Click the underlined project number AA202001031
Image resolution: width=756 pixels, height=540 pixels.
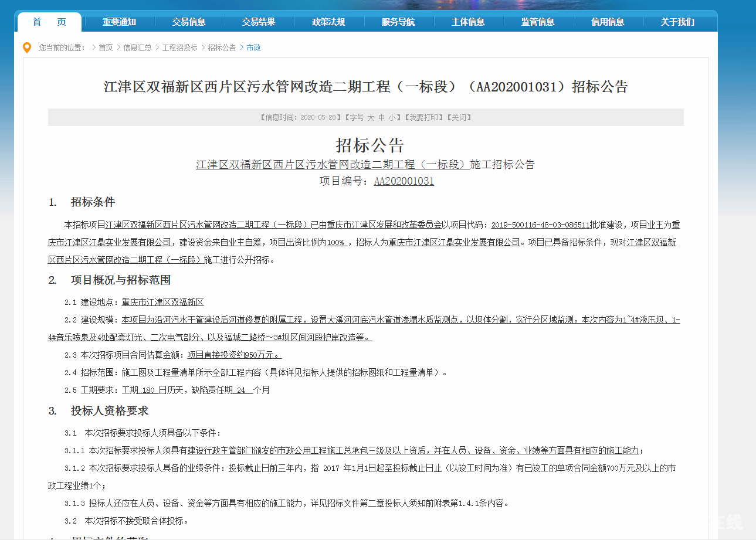[x=404, y=181]
